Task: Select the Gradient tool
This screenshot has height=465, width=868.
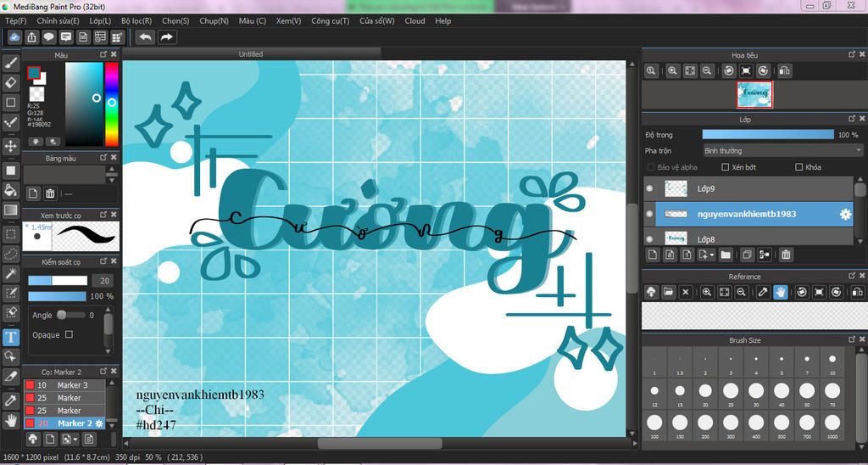Action: coord(11,210)
